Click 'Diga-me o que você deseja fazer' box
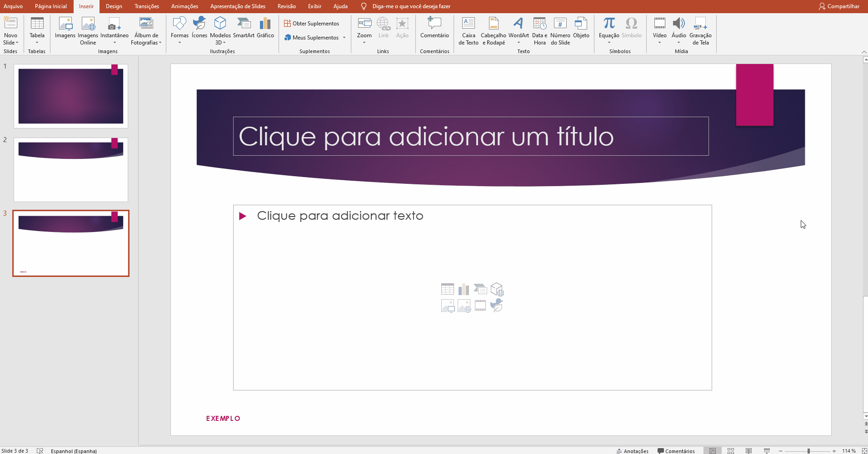 (x=411, y=6)
